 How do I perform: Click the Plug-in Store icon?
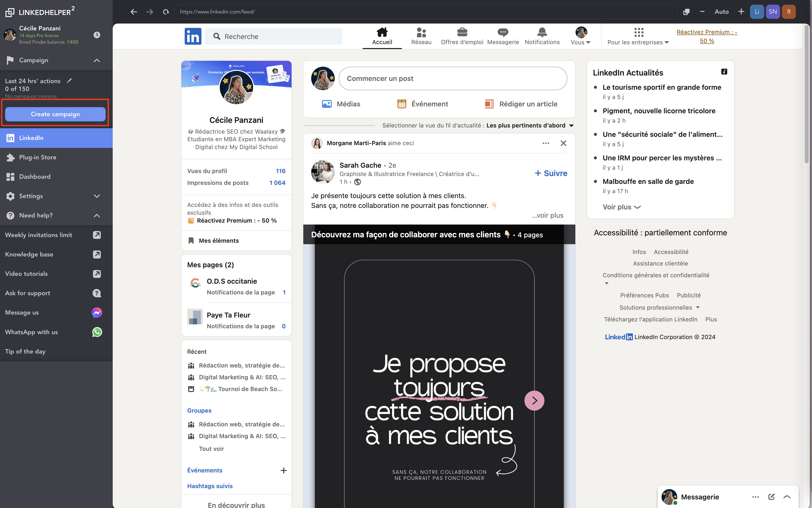coord(11,157)
